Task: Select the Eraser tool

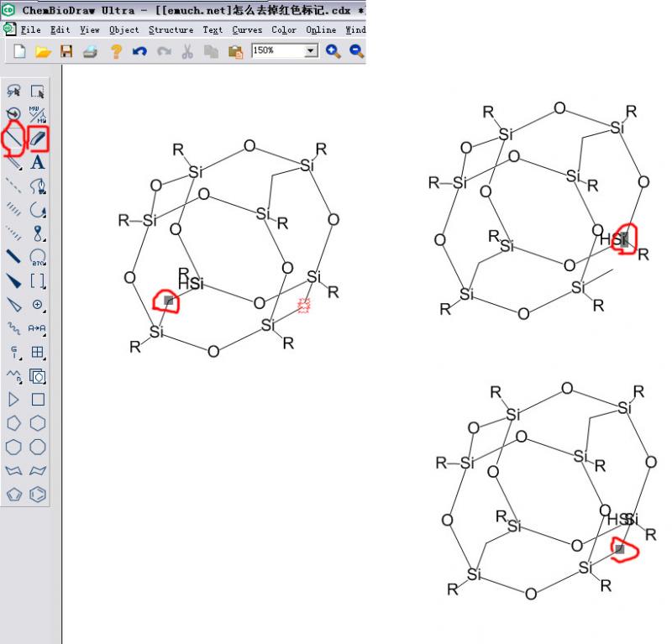Action: tap(38, 139)
